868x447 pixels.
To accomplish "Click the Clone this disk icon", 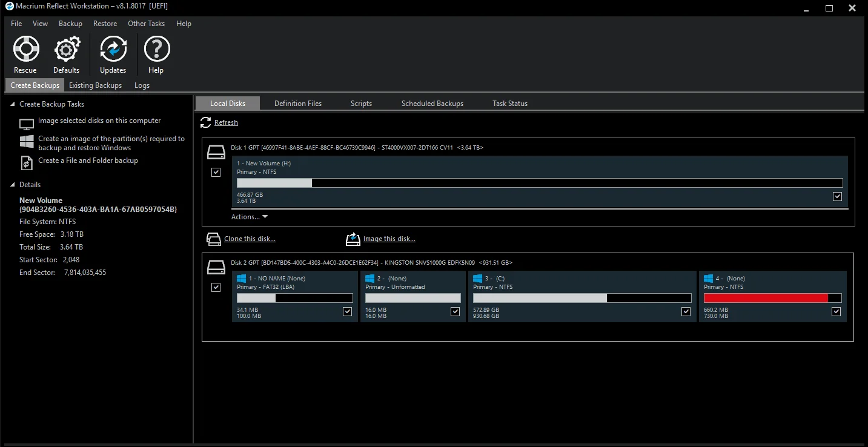I will click(213, 239).
